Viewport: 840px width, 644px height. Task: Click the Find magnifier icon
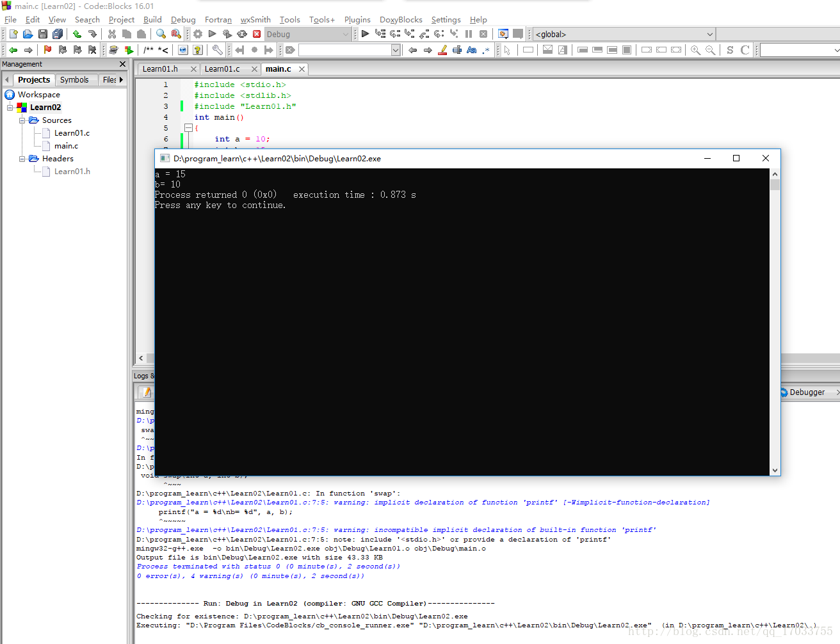point(161,34)
